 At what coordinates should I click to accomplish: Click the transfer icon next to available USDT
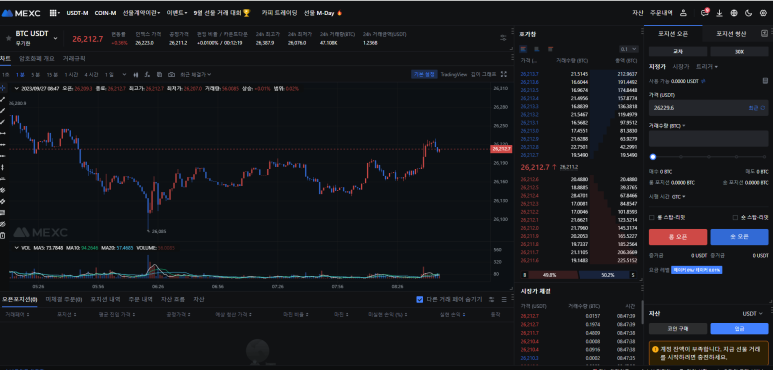[703, 80]
